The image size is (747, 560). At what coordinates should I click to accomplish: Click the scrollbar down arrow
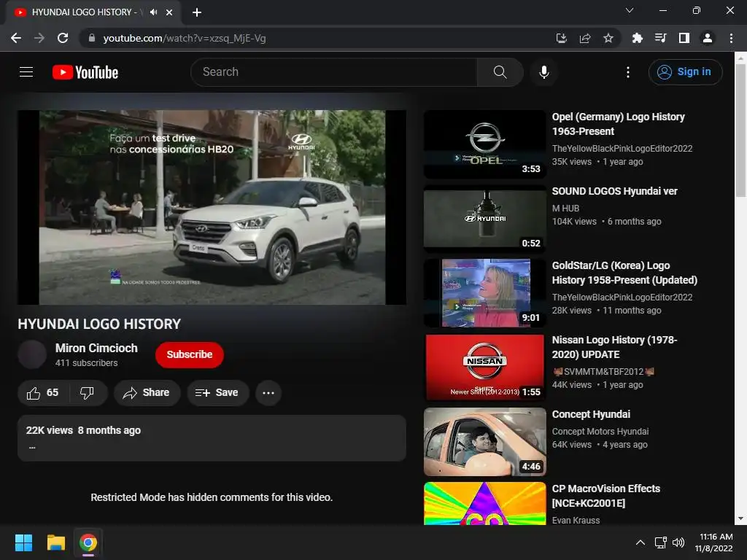coord(740,518)
